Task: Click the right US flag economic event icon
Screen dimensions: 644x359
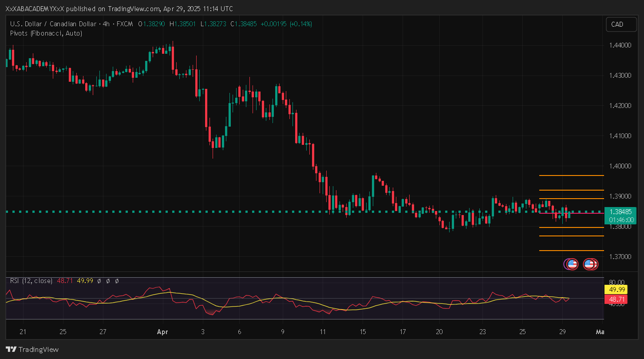Action: coord(590,264)
